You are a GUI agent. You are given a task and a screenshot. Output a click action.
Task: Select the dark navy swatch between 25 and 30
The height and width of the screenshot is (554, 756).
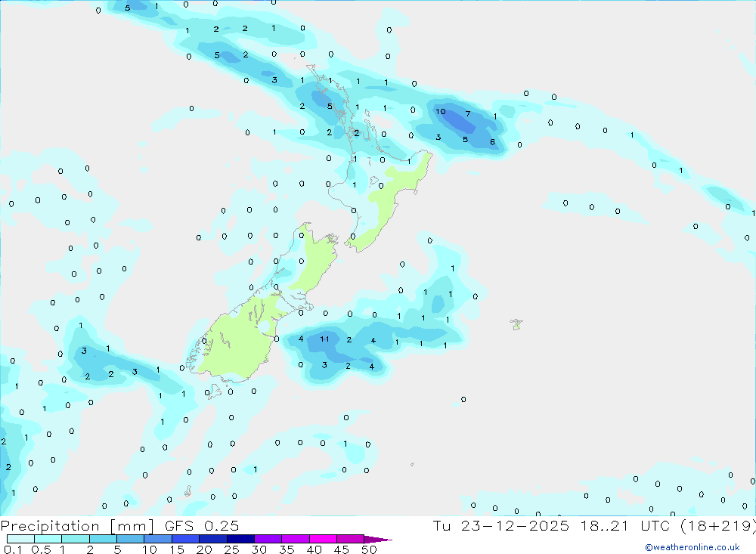pos(240,539)
